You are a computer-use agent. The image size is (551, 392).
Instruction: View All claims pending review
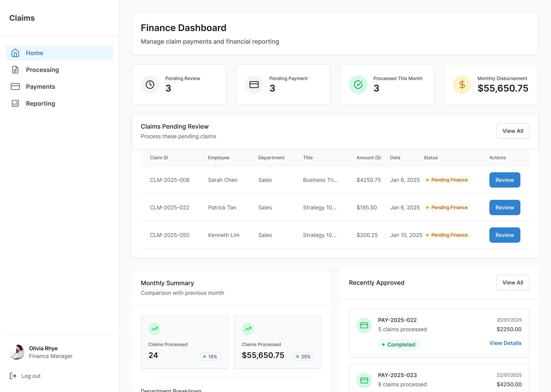point(513,131)
